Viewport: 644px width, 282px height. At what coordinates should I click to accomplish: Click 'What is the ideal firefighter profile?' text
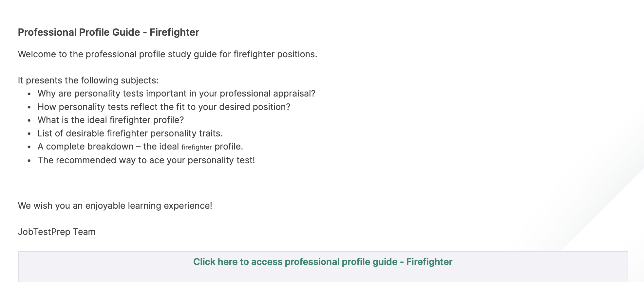point(111,120)
